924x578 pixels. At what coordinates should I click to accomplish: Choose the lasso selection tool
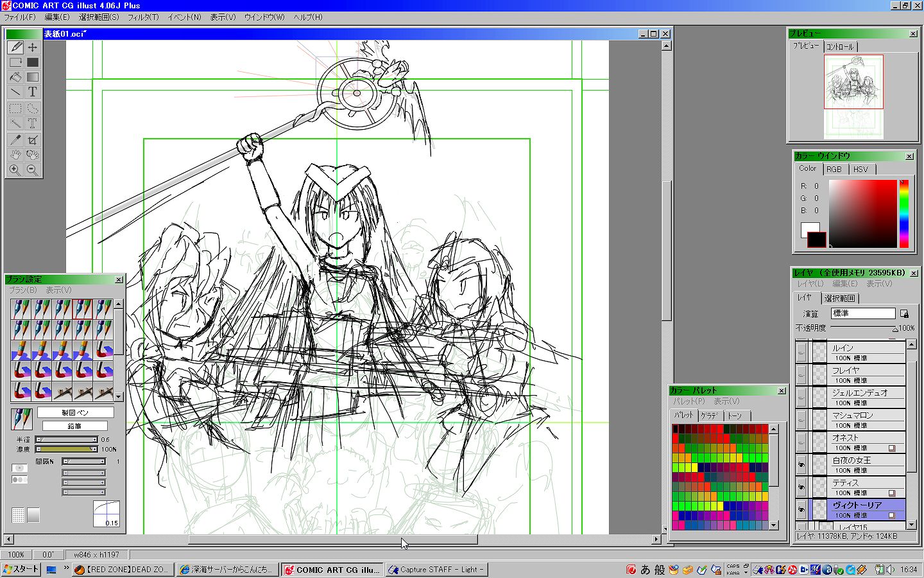tap(33, 108)
